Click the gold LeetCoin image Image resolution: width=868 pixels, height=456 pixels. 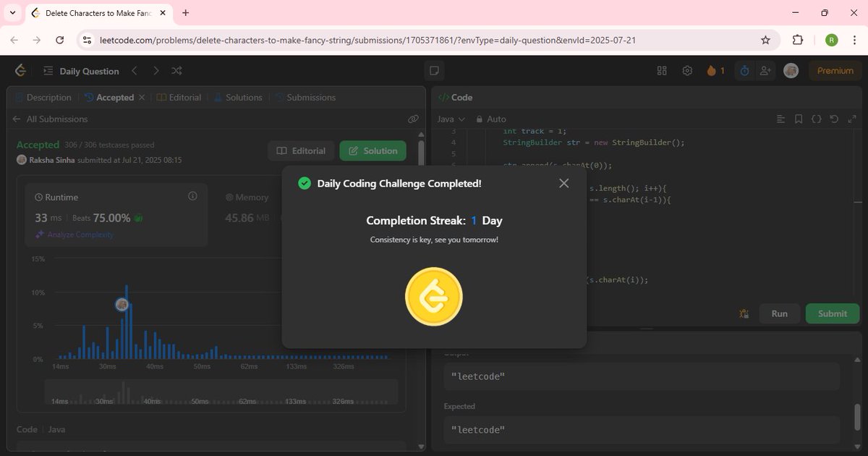click(x=434, y=297)
